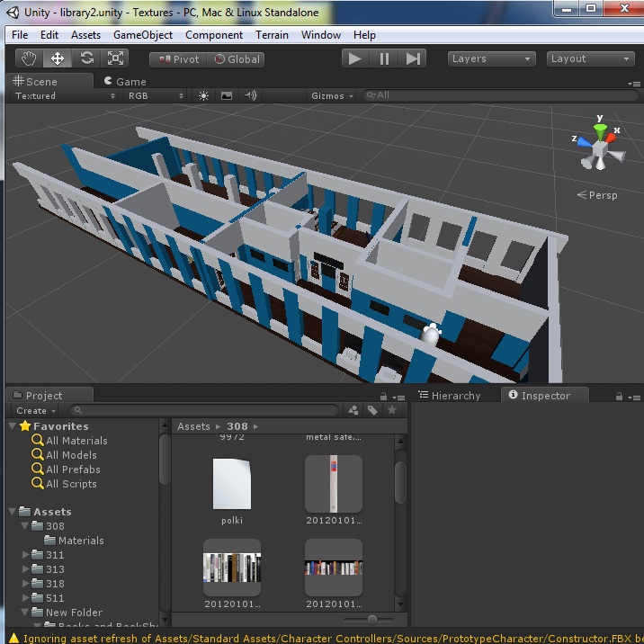Viewport: 644px width, 644px height.
Task: Expand the 311 folder in Assets
Action: [26, 555]
